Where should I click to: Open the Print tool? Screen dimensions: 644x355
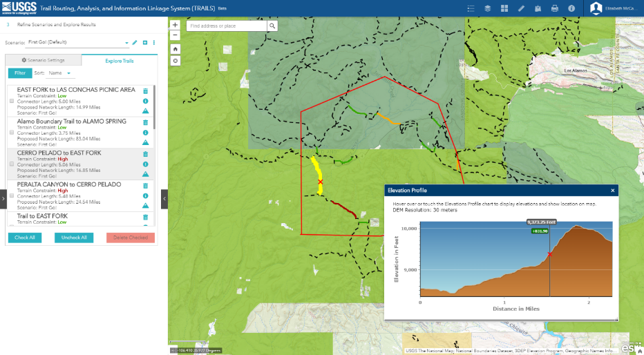pos(554,8)
